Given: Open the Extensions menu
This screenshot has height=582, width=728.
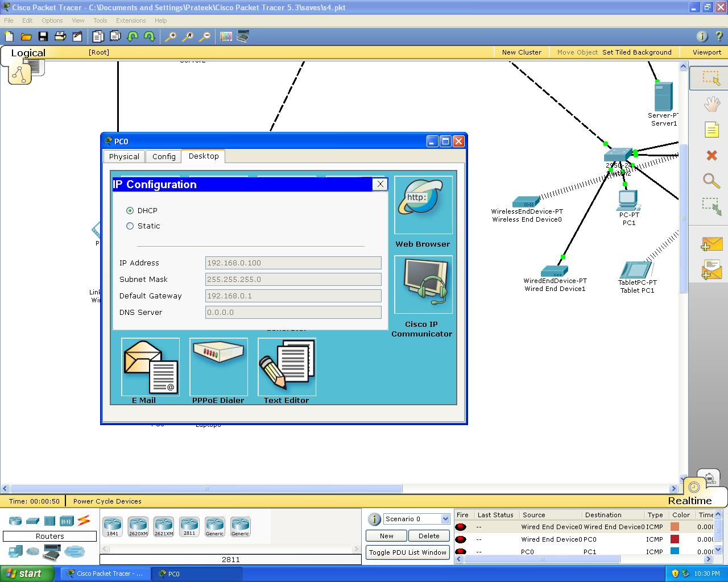Looking at the screenshot, I should pos(131,20).
